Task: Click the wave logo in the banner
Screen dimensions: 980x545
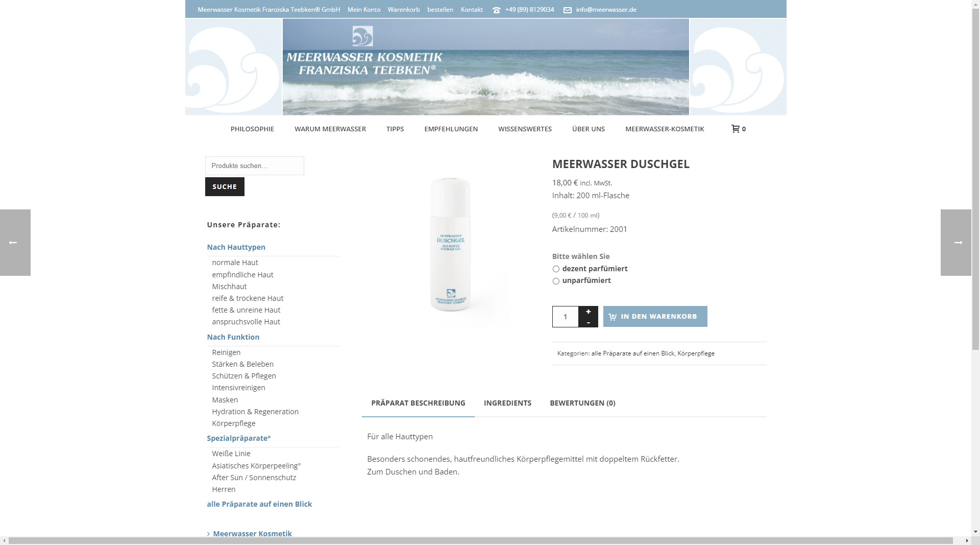Action: tap(362, 36)
